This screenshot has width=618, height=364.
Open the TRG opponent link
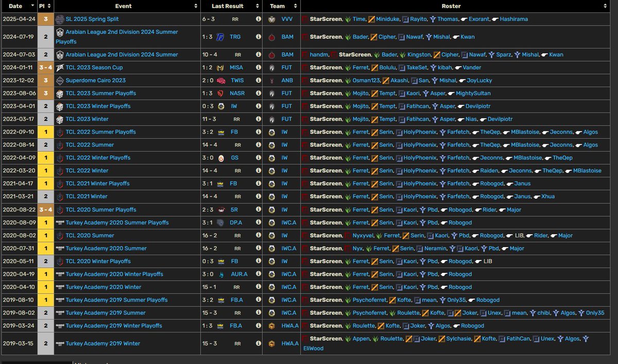click(235, 37)
